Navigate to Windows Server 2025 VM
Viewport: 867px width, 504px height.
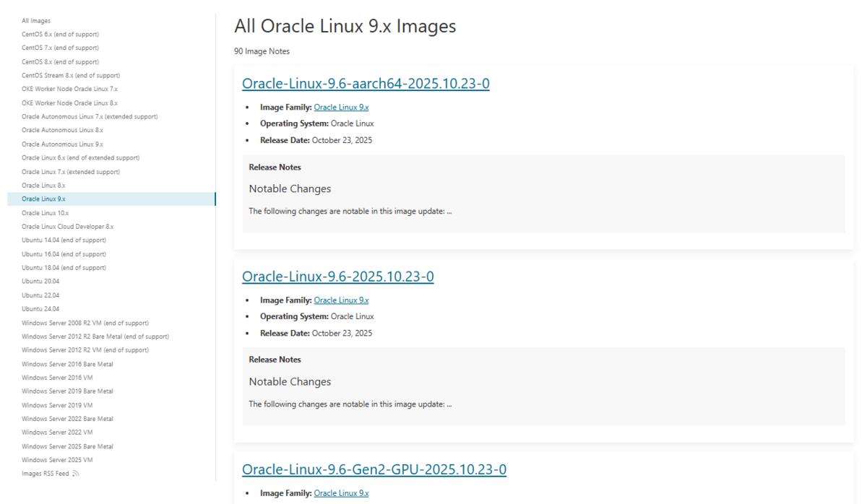click(x=57, y=460)
